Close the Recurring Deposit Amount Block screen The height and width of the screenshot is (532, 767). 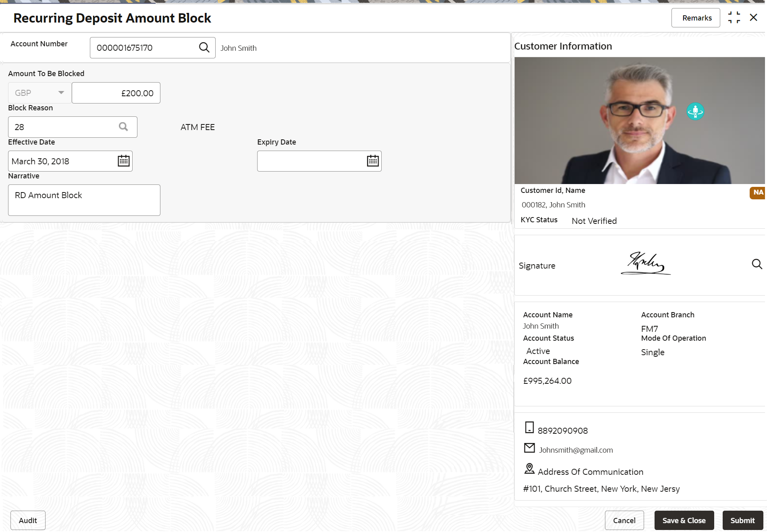(x=753, y=17)
